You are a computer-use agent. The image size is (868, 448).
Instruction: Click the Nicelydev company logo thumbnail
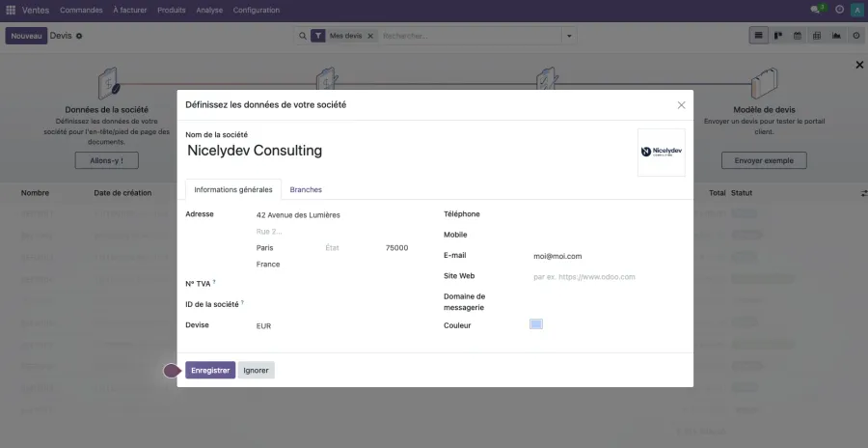(661, 152)
